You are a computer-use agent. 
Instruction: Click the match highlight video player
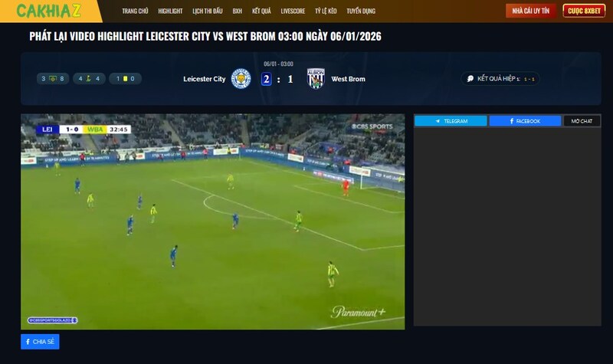click(x=212, y=221)
